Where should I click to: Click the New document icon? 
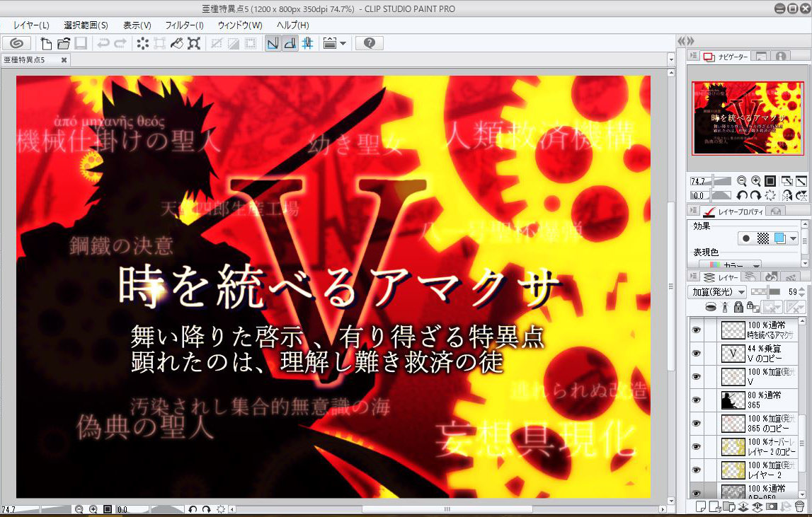[47, 43]
